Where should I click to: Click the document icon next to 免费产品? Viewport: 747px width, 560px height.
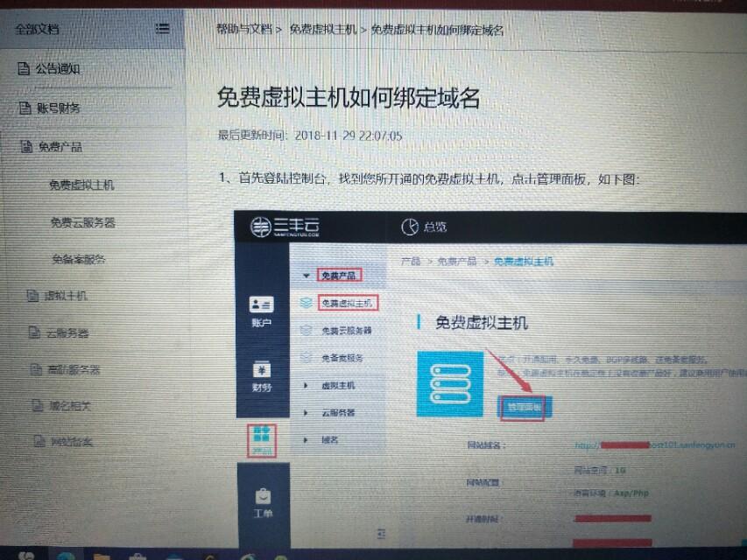click(x=26, y=146)
